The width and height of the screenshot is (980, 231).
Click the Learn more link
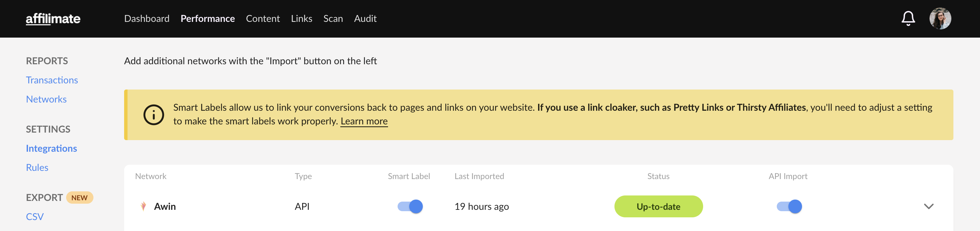364,121
